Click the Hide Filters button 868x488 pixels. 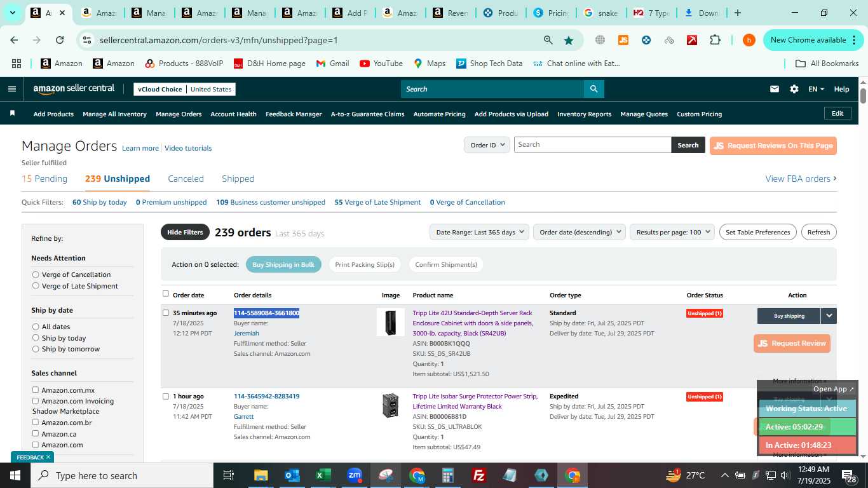click(185, 232)
